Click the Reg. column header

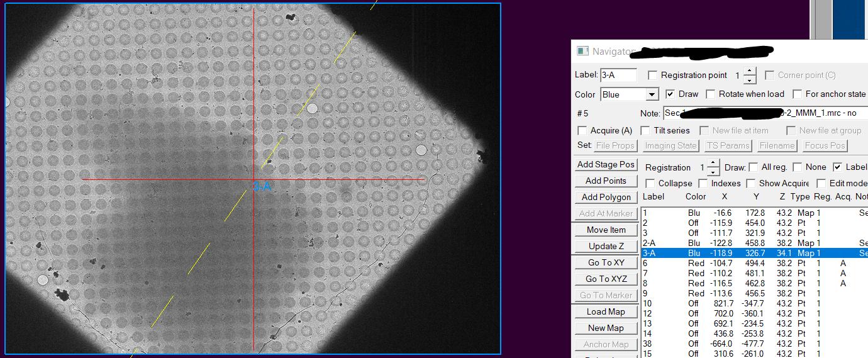coord(823,197)
